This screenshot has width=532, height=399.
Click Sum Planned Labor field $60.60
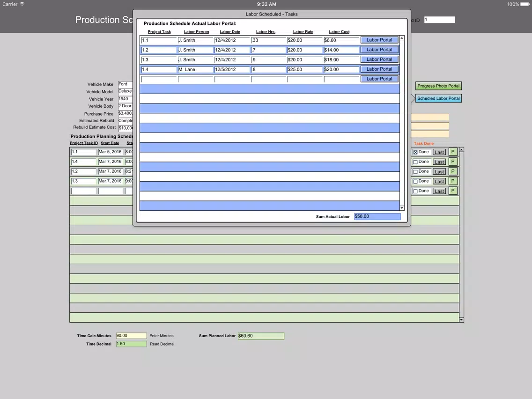pos(261,336)
